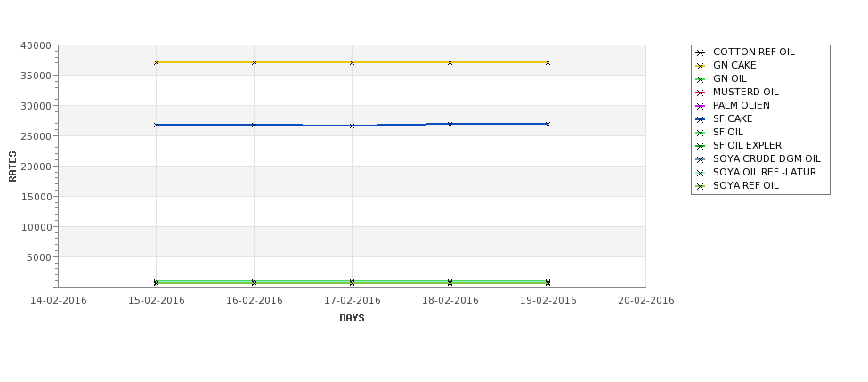
Task: Click SF CAKE data point on 18-02-2016
Action: point(450,124)
